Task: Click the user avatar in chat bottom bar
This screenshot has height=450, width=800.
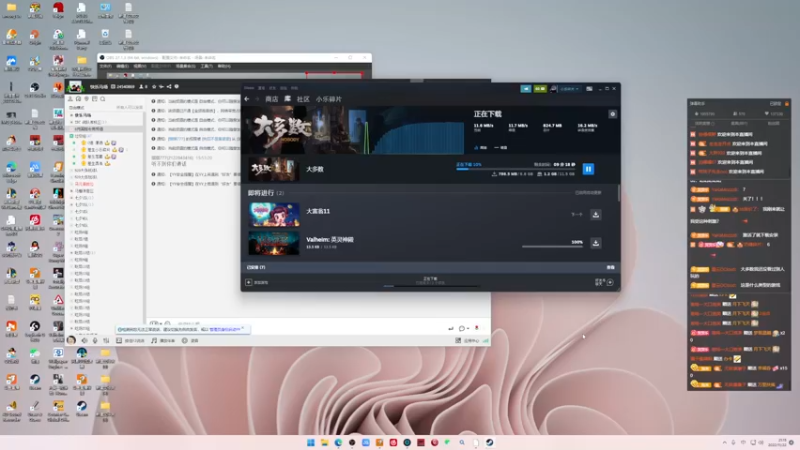Action: 71,340
